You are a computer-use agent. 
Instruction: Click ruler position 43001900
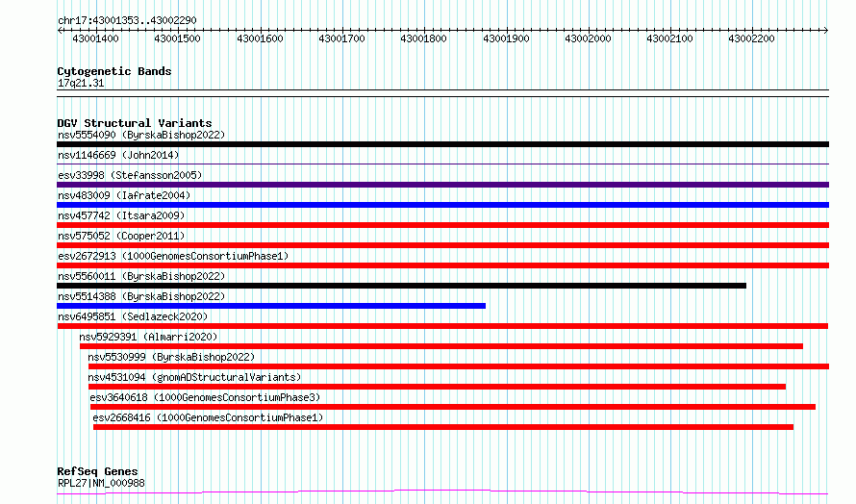click(x=506, y=38)
